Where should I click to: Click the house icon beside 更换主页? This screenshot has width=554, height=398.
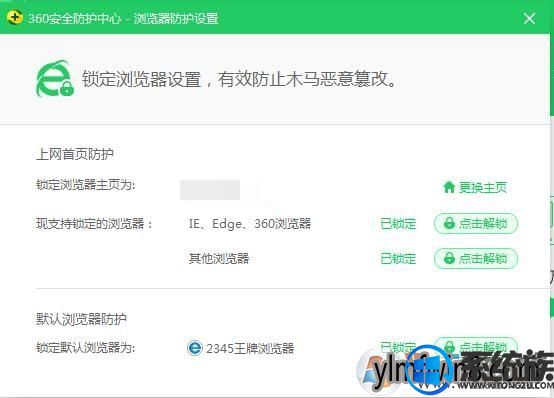(449, 187)
